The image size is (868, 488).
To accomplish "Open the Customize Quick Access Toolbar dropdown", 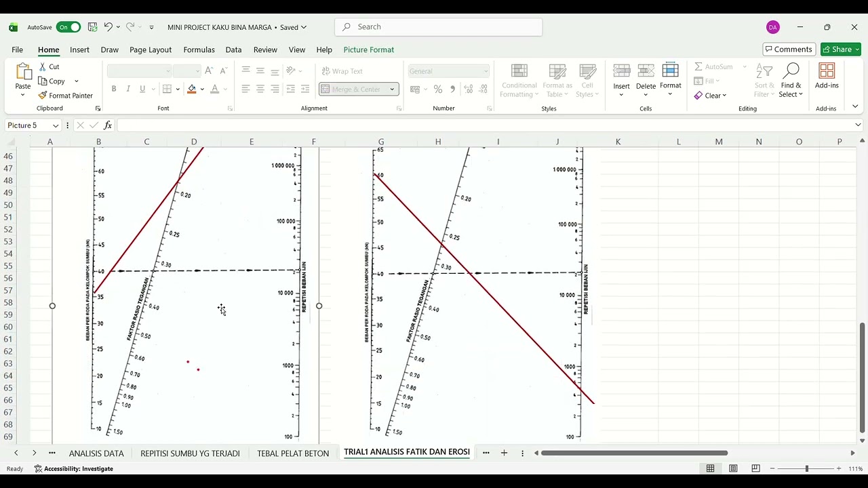I will click(x=151, y=27).
